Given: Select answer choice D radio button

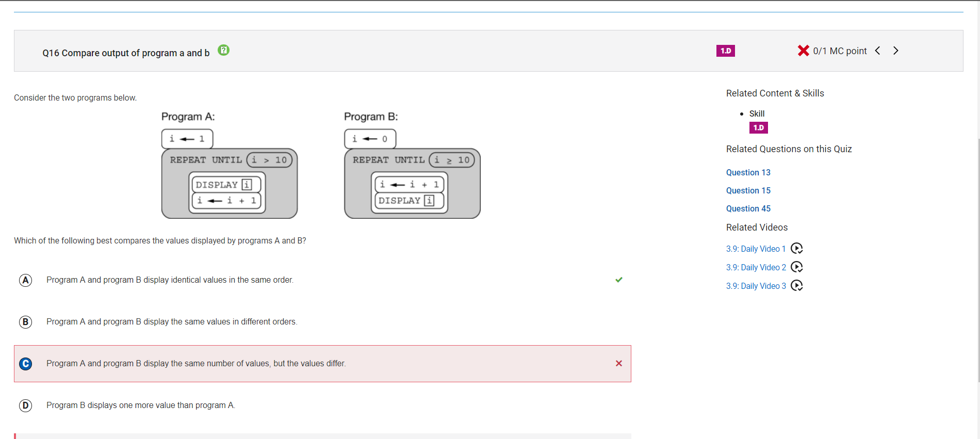Looking at the screenshot, I should (25, 405).
